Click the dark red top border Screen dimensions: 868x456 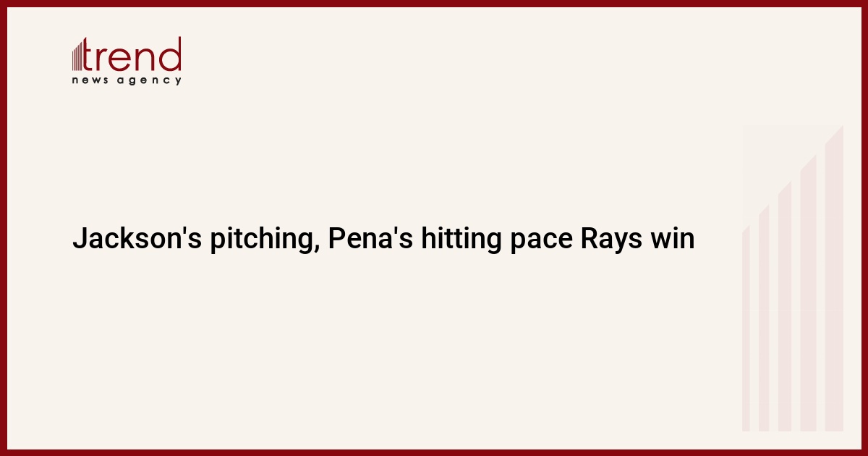[x=434, y=3]
